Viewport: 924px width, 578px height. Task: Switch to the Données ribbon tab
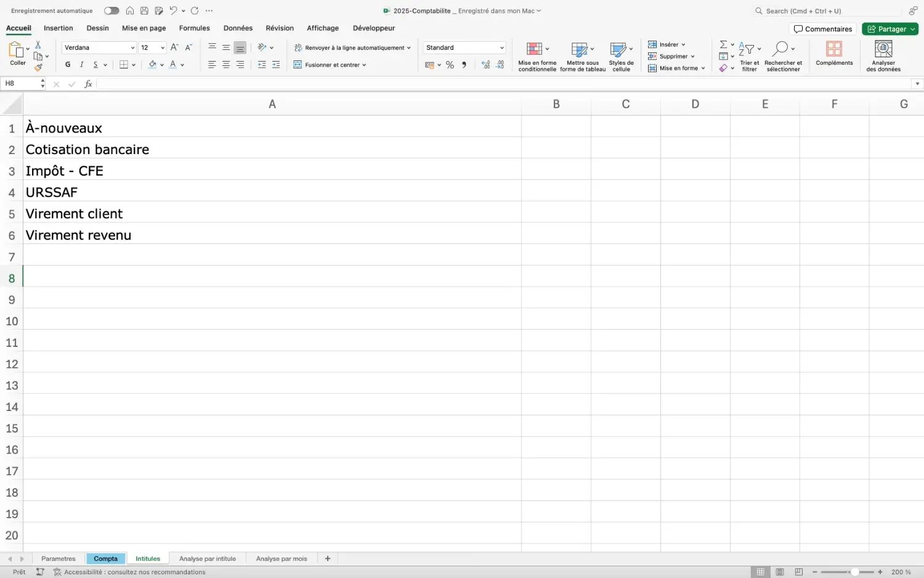click(x=238, y=28)
